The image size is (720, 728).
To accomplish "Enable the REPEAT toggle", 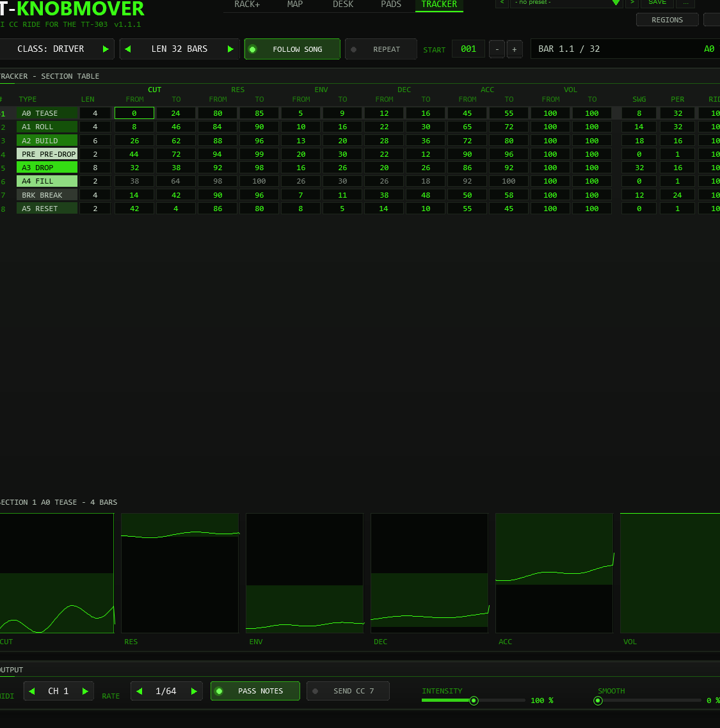I will click(381, 49).
